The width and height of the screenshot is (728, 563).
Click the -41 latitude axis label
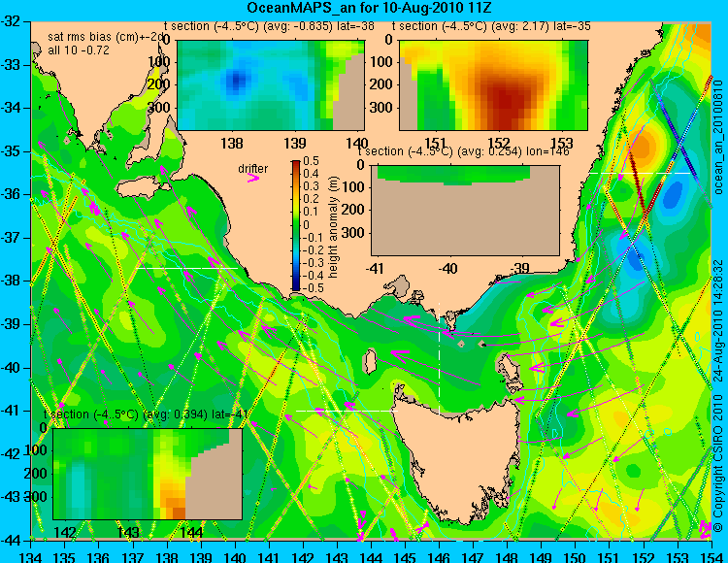12,411
